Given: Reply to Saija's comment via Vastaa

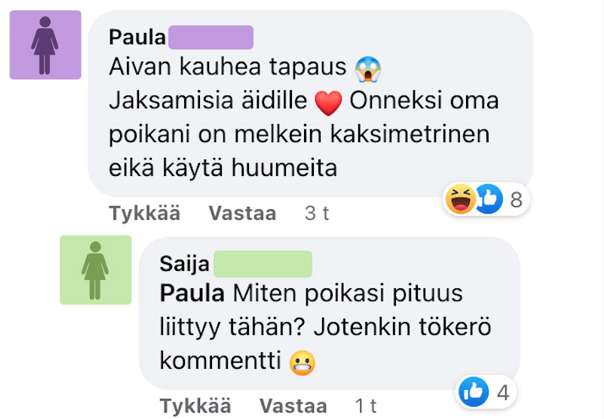Looking at the screenshot, I should 293,406.
